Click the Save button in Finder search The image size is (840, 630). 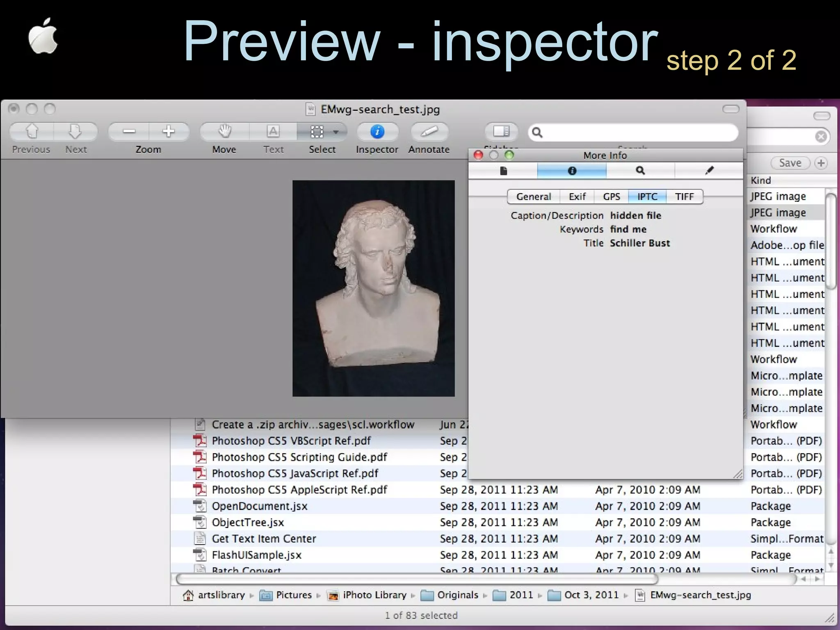[790, 163]
